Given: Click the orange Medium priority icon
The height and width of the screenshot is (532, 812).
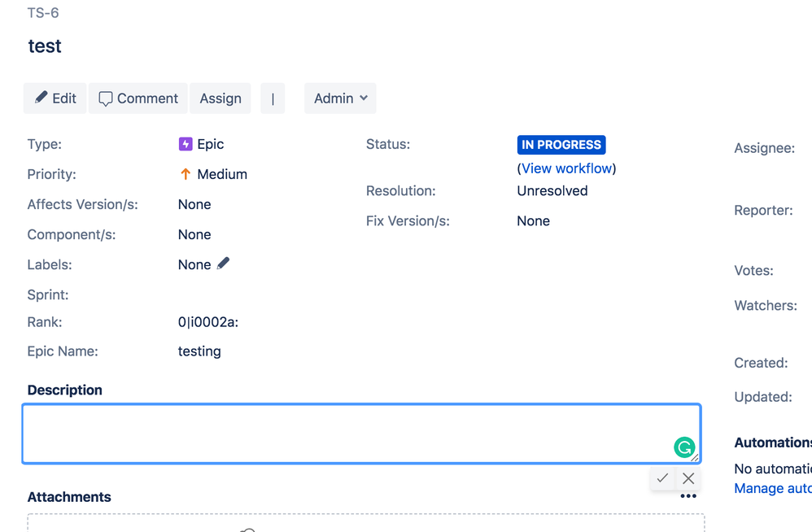Looking at the screenshot, I should point(184,174).
